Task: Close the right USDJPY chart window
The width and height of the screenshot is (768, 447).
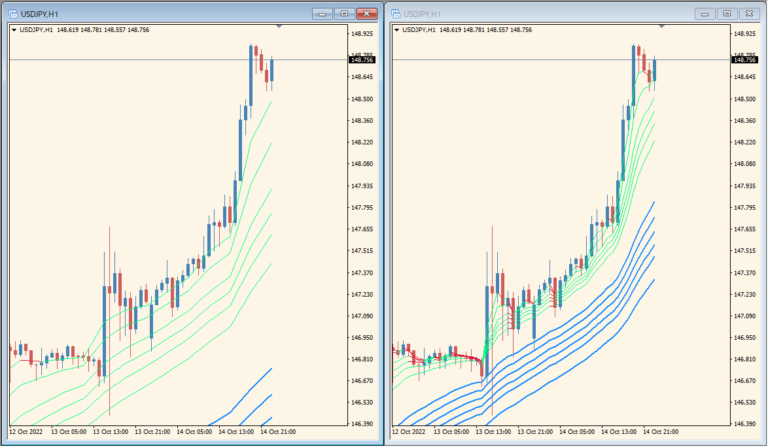Action: (751, 13)
